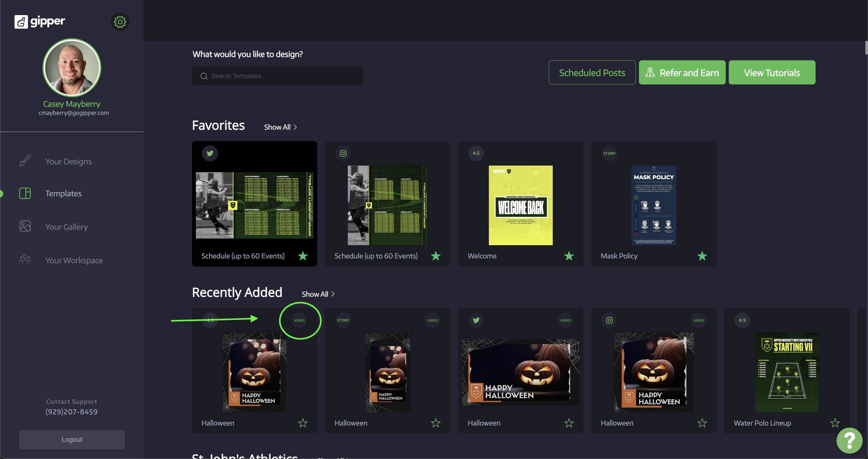This screenshot has height=459, width=868.
Task: Click VIDEO badge on Instagram Halloween card
Action: click(x=699, y=320)
